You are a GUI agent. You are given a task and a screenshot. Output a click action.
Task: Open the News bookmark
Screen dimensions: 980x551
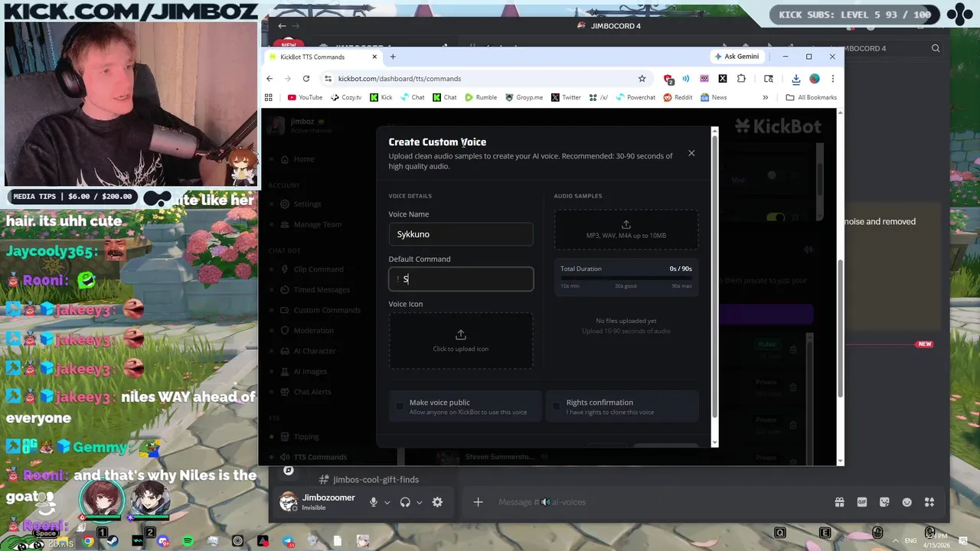(713, 97)
